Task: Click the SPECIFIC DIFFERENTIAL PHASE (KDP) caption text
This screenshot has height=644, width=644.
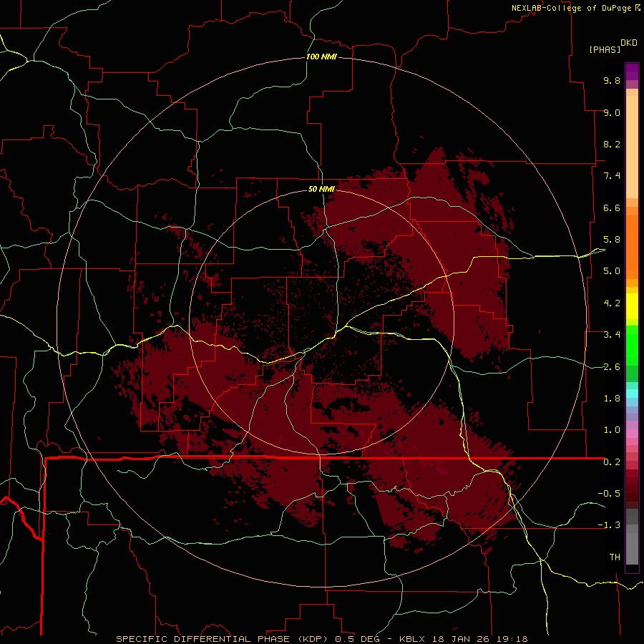Action: point(225,639)
